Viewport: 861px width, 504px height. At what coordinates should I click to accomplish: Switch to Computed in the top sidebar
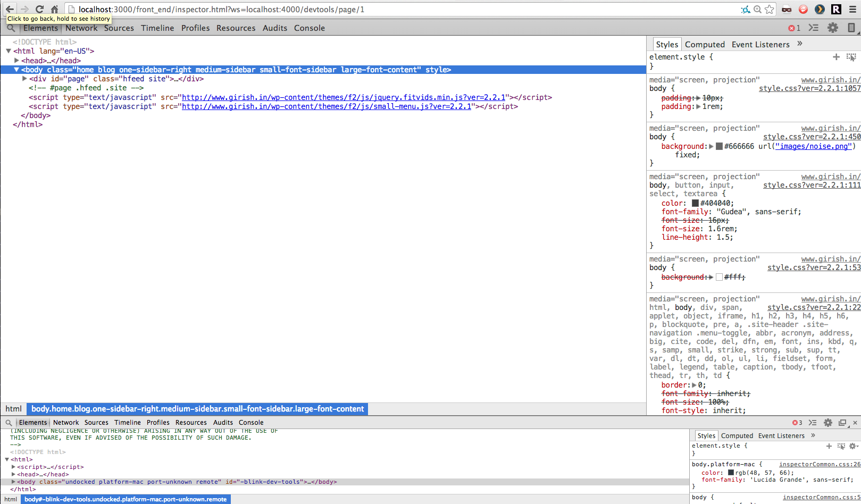click(x=705, y=45)
